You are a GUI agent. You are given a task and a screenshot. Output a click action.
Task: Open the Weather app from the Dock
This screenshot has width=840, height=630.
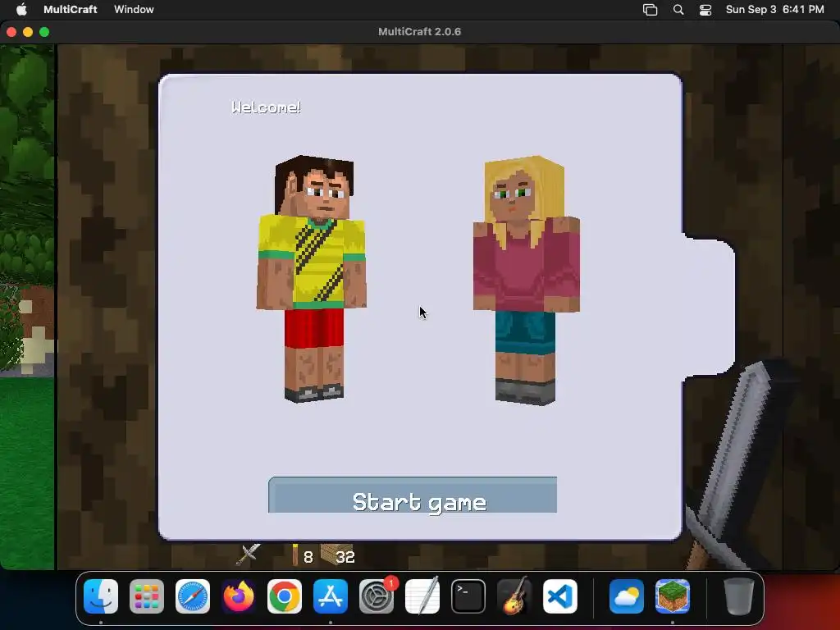627,596
